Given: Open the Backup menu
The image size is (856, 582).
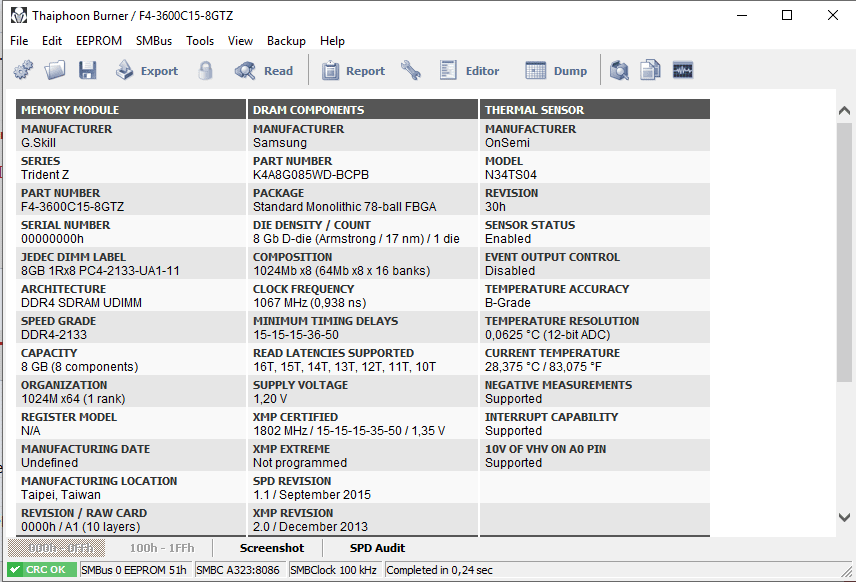Looking at the screenshot, I should pos(286,41).
